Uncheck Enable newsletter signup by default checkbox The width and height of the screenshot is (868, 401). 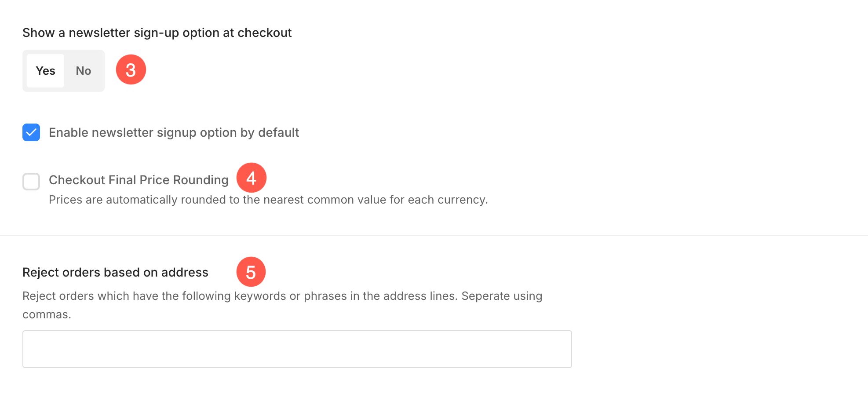click(31, 132)
